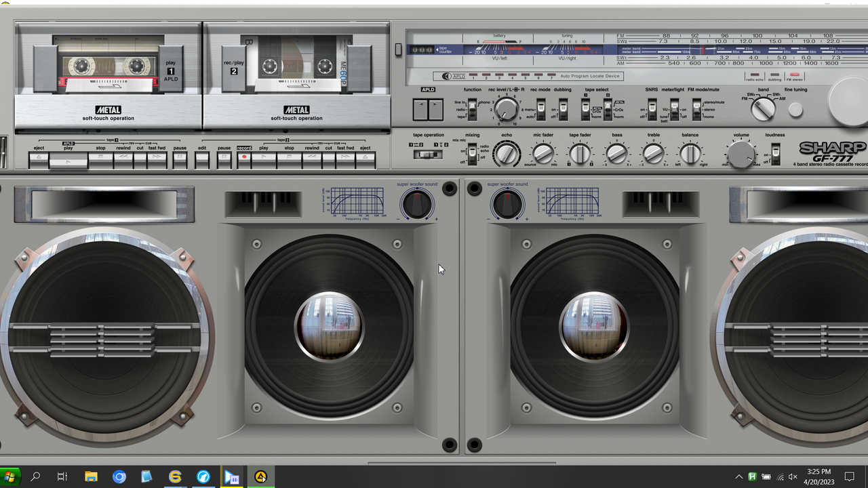Toggle the mixing mic switch

click(472, 154)
